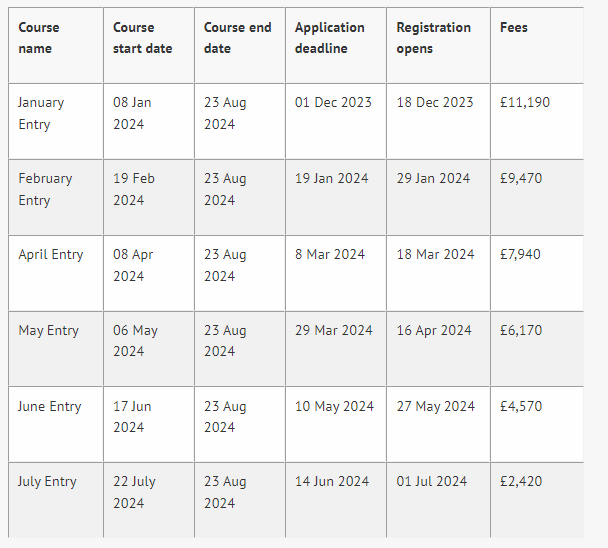The height and width of the screenshot is (548, 608).
Task: Click the Fees column header
Action: coord(513,28)
